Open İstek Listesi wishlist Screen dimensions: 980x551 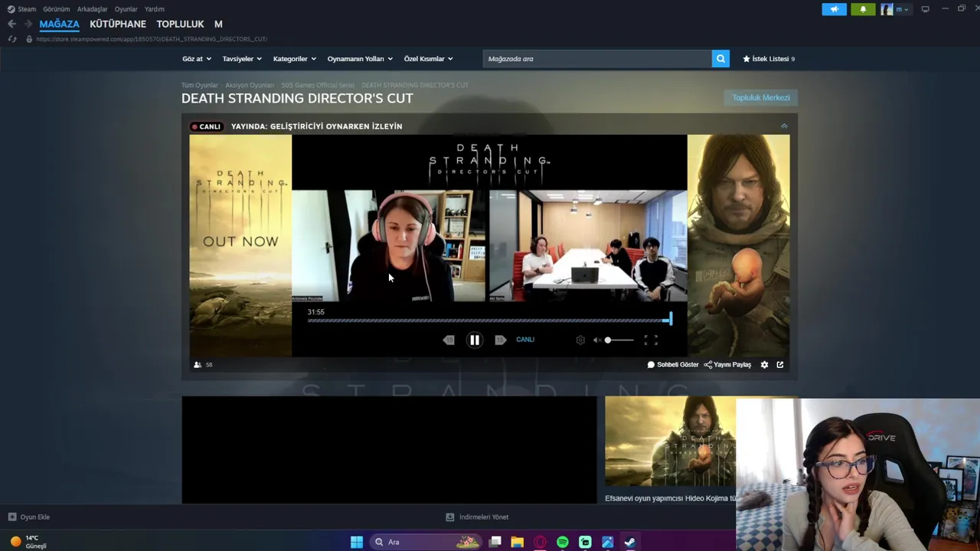769,59
